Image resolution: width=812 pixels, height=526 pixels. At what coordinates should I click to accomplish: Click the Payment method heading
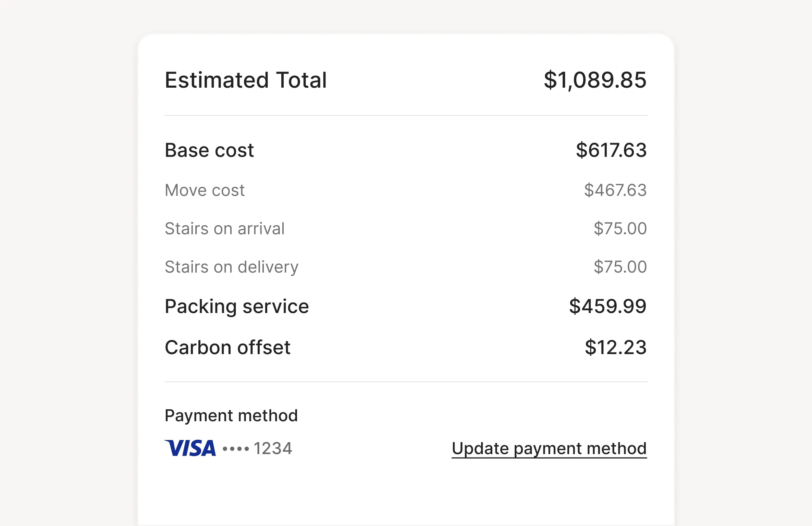pos(231,415)
